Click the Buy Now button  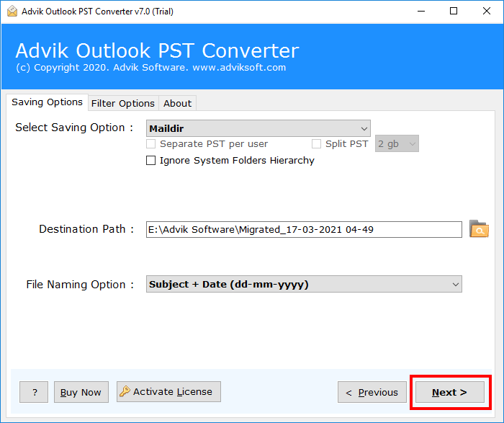coord(81,392)
